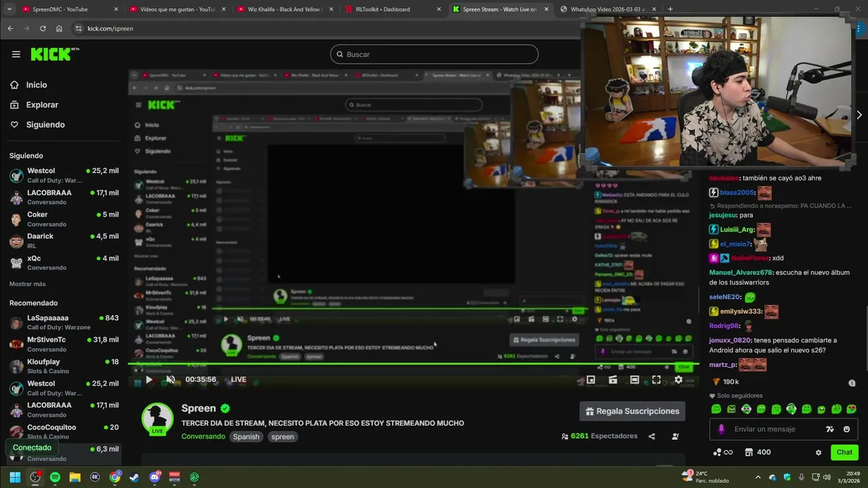The width and height of the screenshot is (868, 488).
Task: Open Westcol channel under Siguiendo
Action: click(x=64, y=176)
